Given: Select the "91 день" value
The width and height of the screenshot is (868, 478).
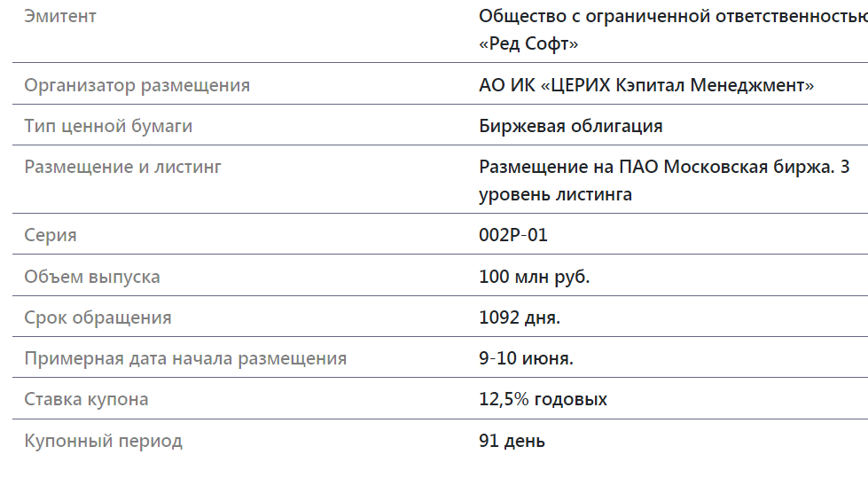Looking at the screenshot, I should pyautogui.click(x=512, y=441).
